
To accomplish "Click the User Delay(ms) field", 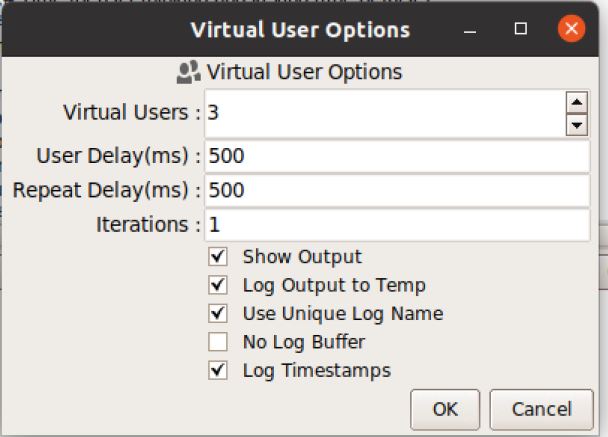I will point(397,157).
